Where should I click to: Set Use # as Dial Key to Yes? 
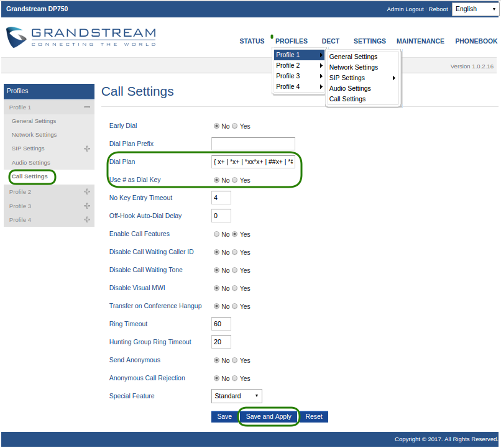[x=235, y=180]
